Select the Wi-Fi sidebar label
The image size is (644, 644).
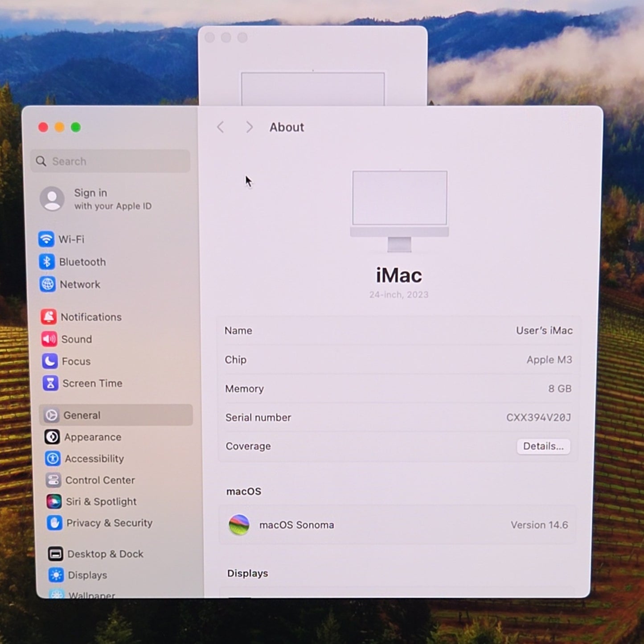[71, 239]
